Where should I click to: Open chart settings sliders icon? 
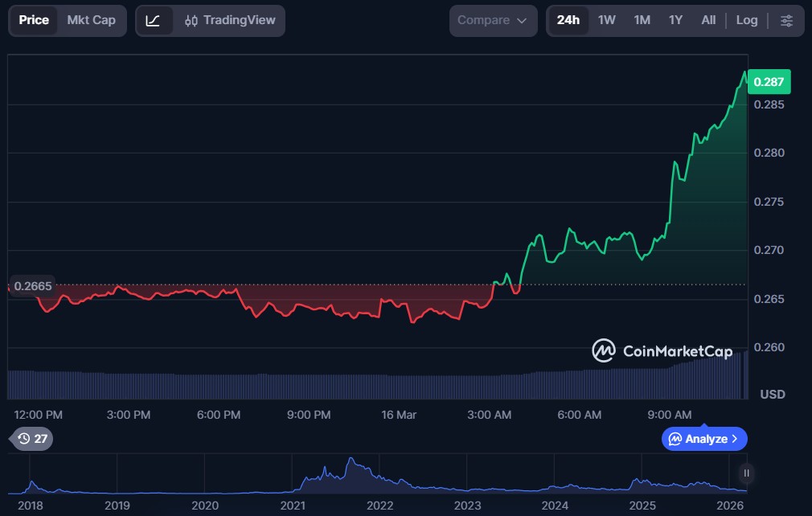(786, 21)
